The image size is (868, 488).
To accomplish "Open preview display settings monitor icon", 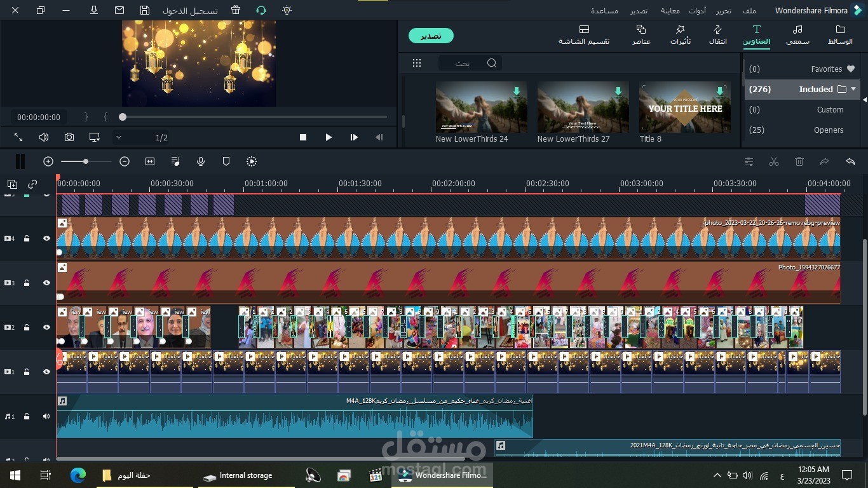I will tap(95, 137).
